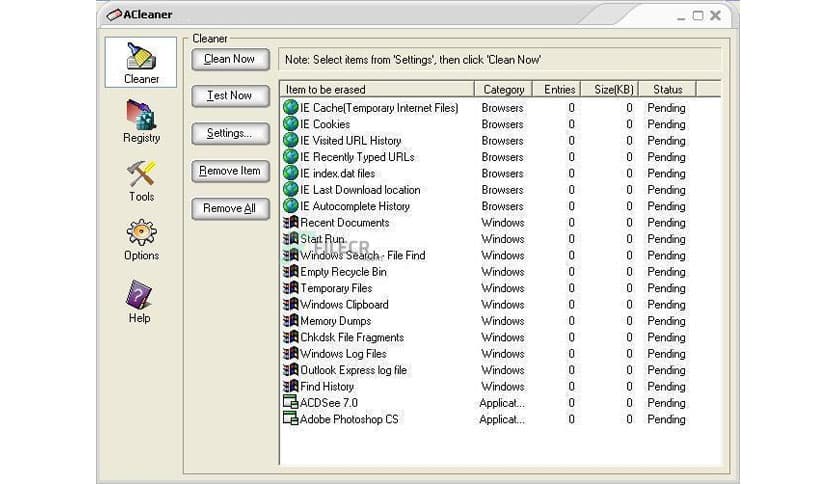
Task: Click the globe icon beside IE Cookies
Action: [x=291, y=124]
